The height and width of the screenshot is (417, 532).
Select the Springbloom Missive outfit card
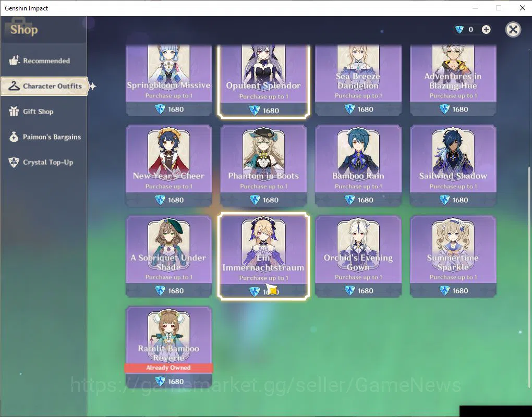tap(168, 80)
